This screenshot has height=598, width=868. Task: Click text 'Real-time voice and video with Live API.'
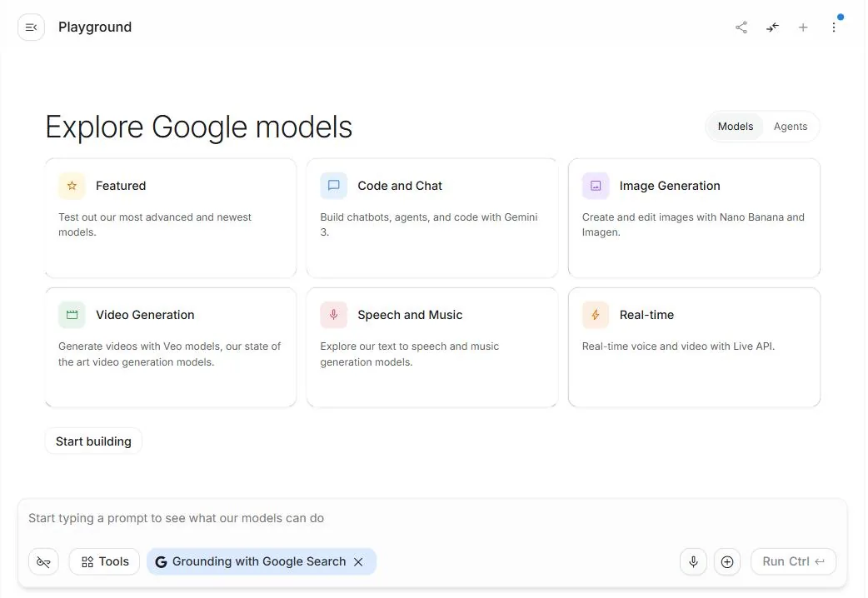coord(678,346)
